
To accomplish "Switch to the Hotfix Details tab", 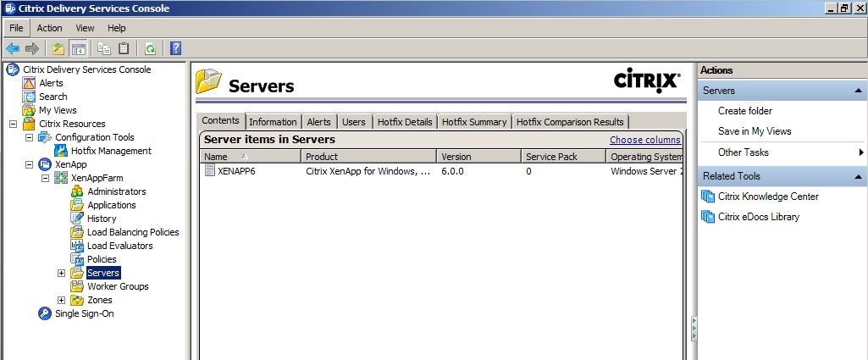I will click(x=405, y=122).
